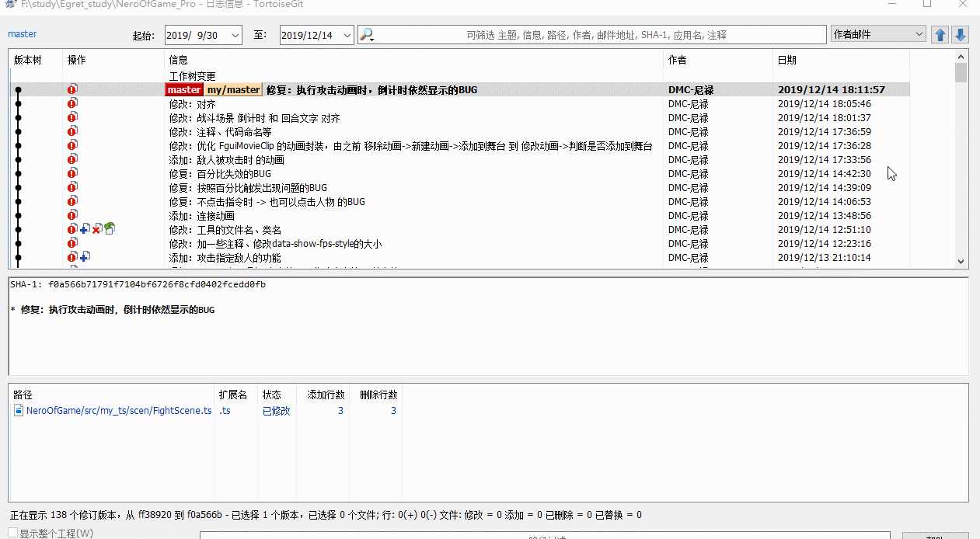Click the red X deleted-file action icon
Screen dimensions: 980x539
[x=96, y=230]
